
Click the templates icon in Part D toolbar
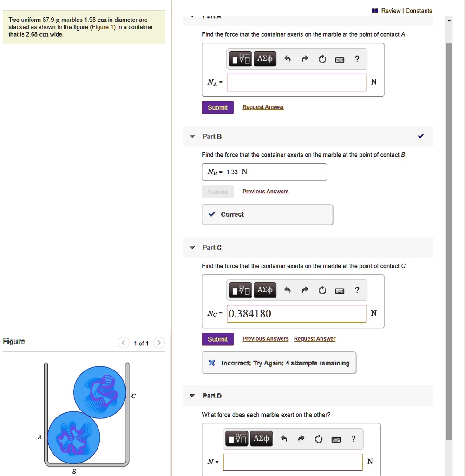pos(236,439)
